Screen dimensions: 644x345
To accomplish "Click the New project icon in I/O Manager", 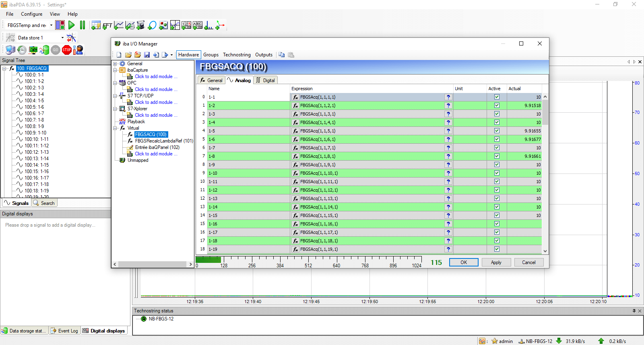I will (x=119, y=55).
